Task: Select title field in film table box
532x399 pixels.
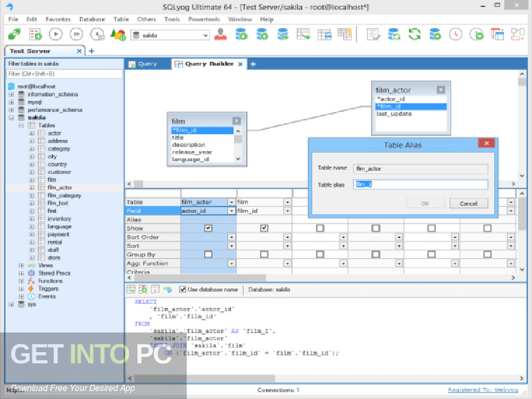Action: 178,137
